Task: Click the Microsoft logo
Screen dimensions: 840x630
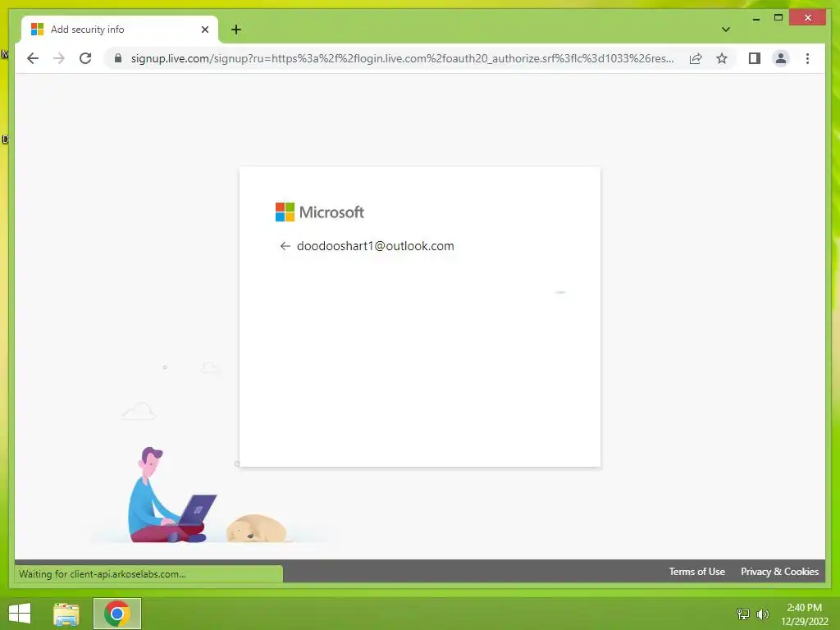Action: 319,212
